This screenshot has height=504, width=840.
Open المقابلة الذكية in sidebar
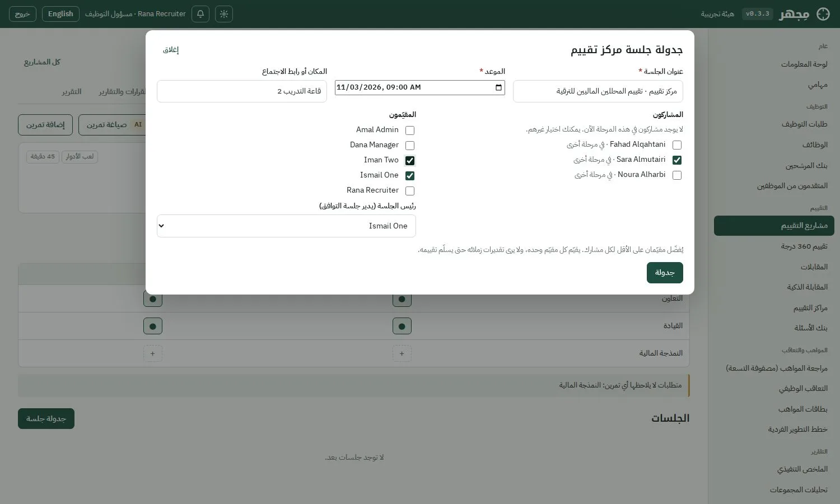774,287
